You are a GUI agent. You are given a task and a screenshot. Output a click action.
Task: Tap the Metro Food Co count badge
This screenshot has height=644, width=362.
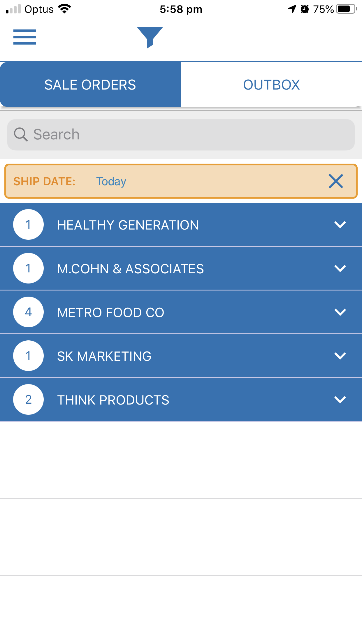[28, 312]
